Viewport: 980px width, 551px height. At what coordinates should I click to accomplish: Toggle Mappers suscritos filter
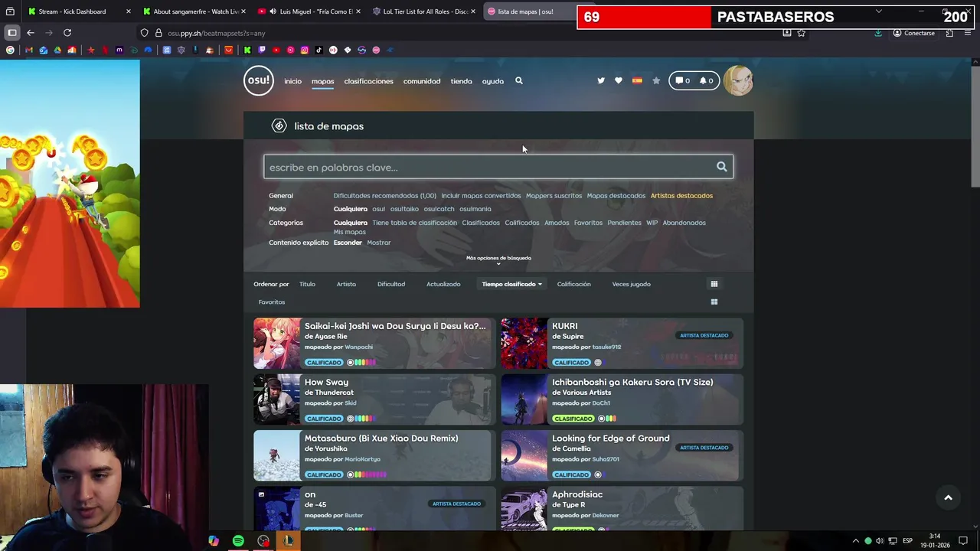click(554, 196)
